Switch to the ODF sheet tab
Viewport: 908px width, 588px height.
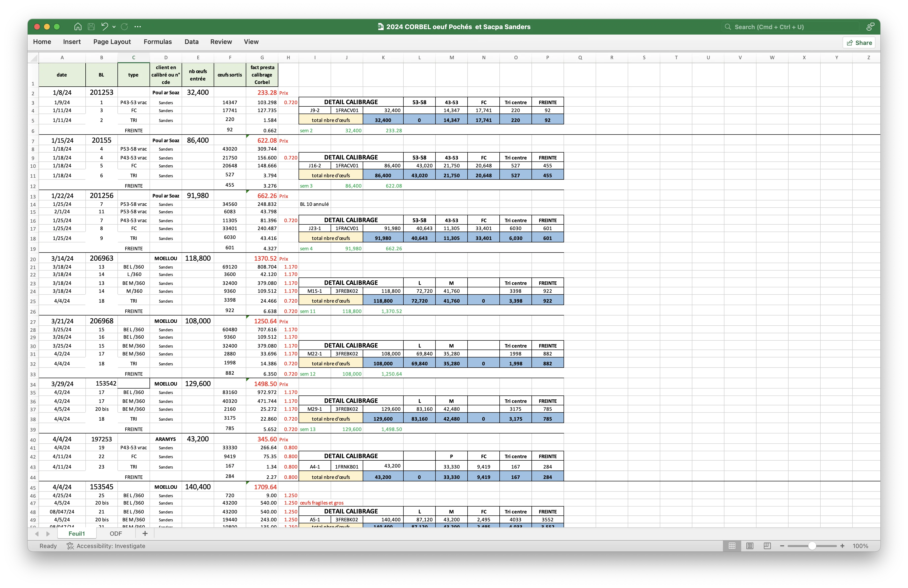tap(116, 533)
